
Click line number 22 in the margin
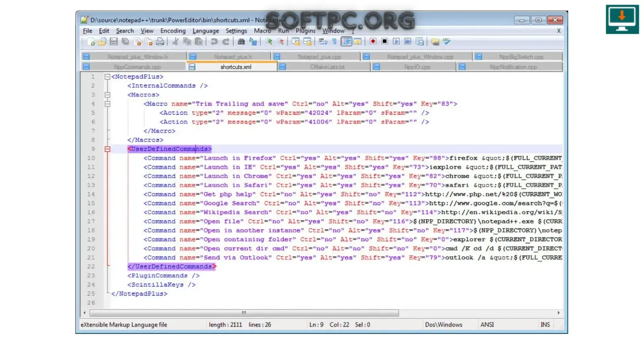(91, 267)
